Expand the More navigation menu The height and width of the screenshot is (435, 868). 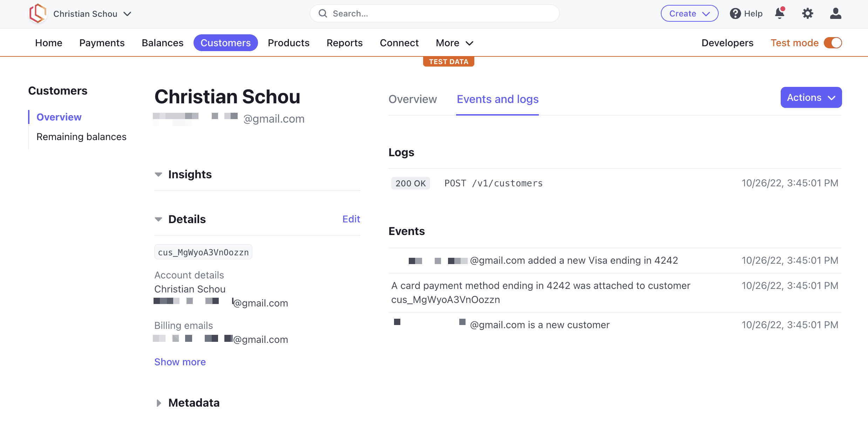tap(455, 43)
